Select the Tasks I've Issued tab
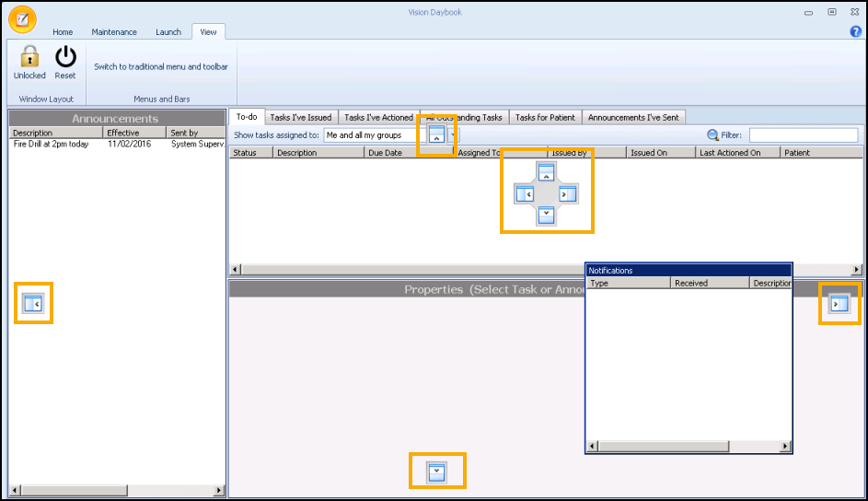This screenshot has height=501, width=868. [300, 117]
